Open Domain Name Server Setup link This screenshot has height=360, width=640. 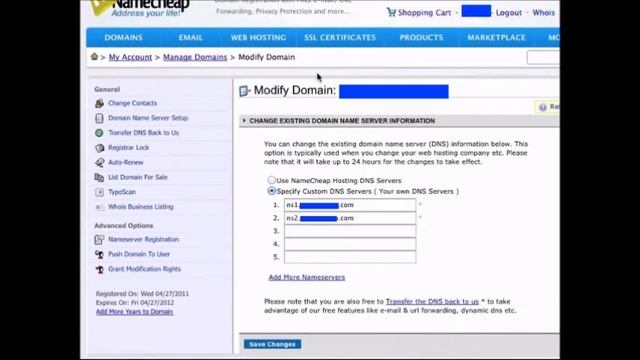[148, 118]
